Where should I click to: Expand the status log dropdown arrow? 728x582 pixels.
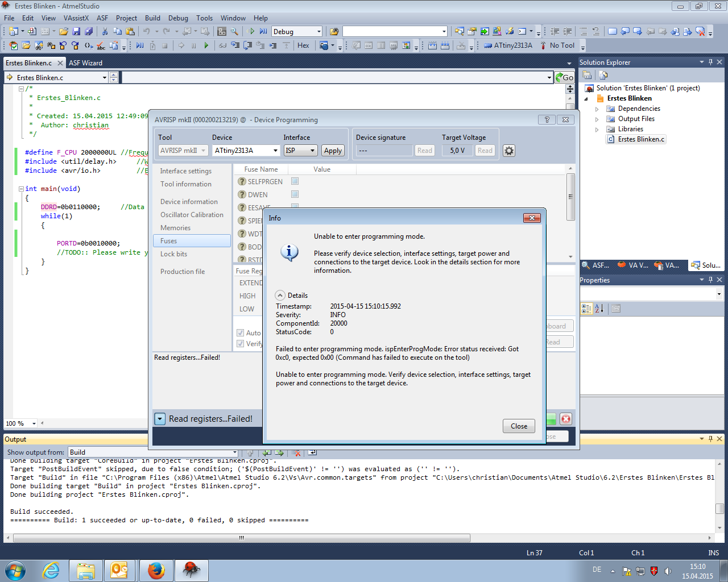pyautogui.click(x=160, y=419)
